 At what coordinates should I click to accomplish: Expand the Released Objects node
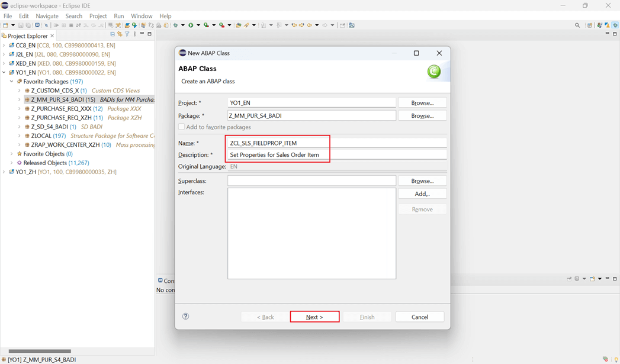(x=12, y=163)
